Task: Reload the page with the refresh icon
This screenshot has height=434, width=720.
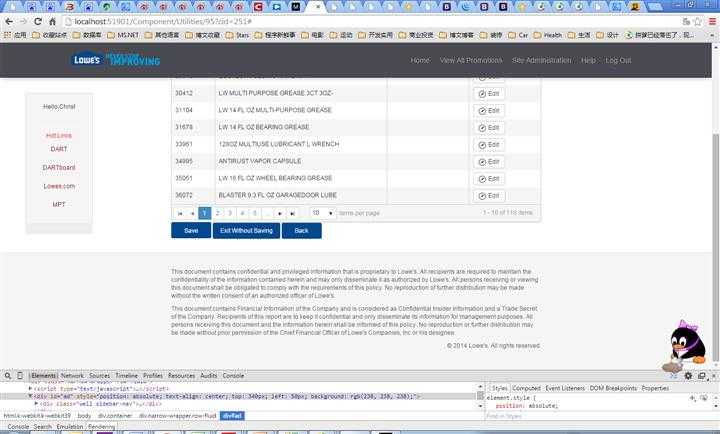Action: [x=38, y=22]
